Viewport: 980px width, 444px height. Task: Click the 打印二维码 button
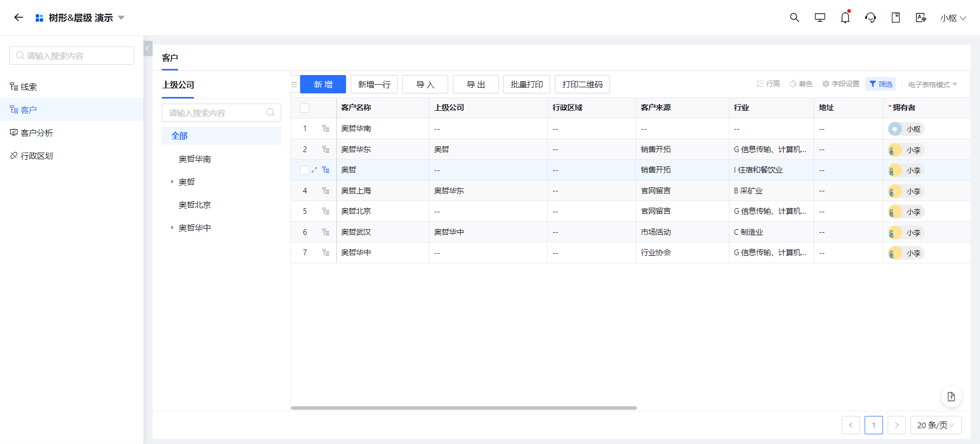(x=582, y=84)
